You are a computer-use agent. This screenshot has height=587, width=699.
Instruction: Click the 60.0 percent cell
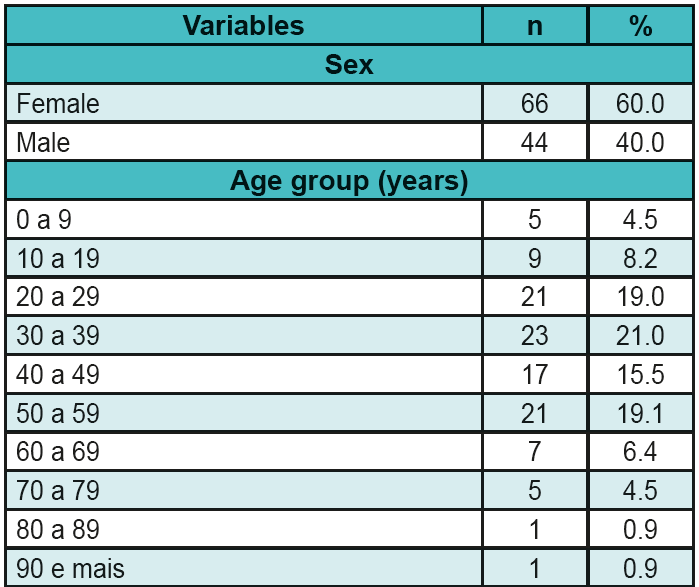tap(640, 104)
